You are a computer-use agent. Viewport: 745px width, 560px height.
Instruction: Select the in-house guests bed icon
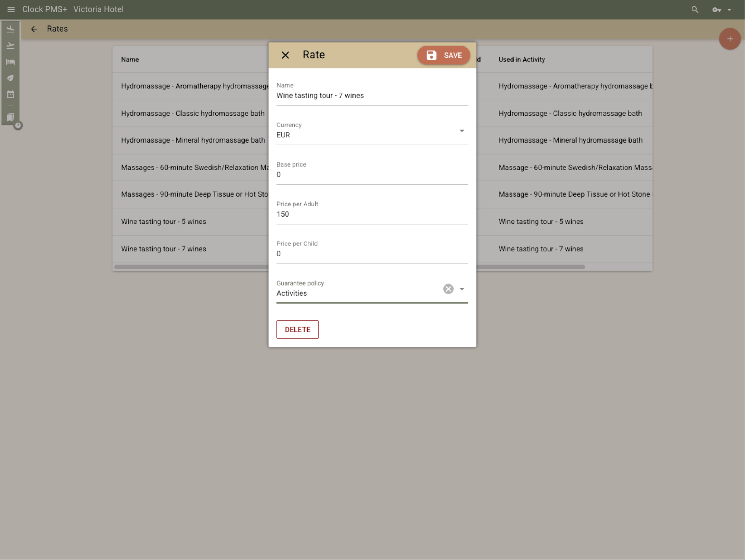[x=10, y=61]
